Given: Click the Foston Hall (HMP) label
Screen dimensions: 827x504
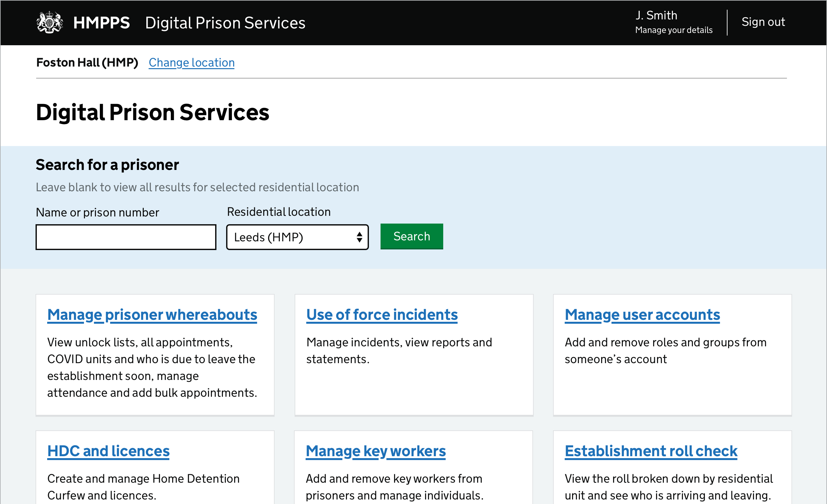Looking at the screenshot, I should pos(87,62).
